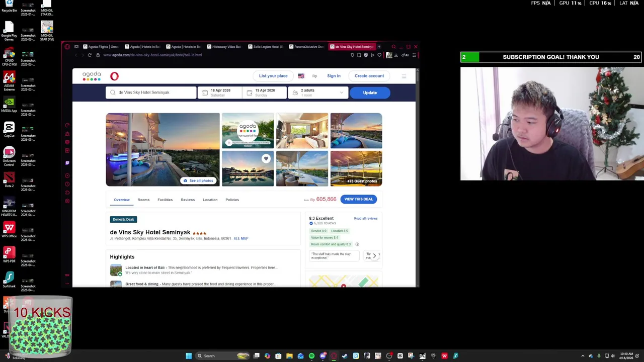Click the Opera logo next to Agoda
This screenshot has width=644, height=362.
[114, 76]
